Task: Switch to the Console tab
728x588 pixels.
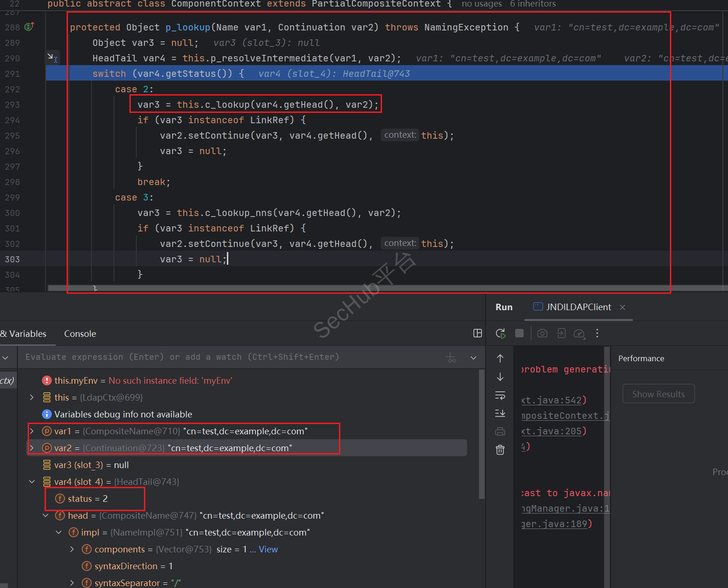Action: pos(80,334)
